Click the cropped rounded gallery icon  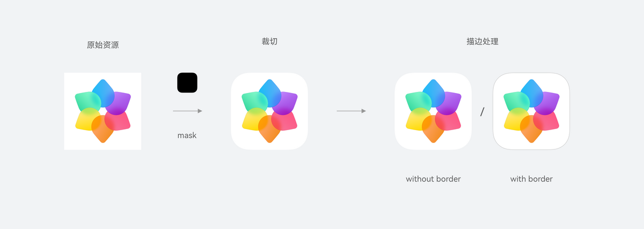point(269,111)
